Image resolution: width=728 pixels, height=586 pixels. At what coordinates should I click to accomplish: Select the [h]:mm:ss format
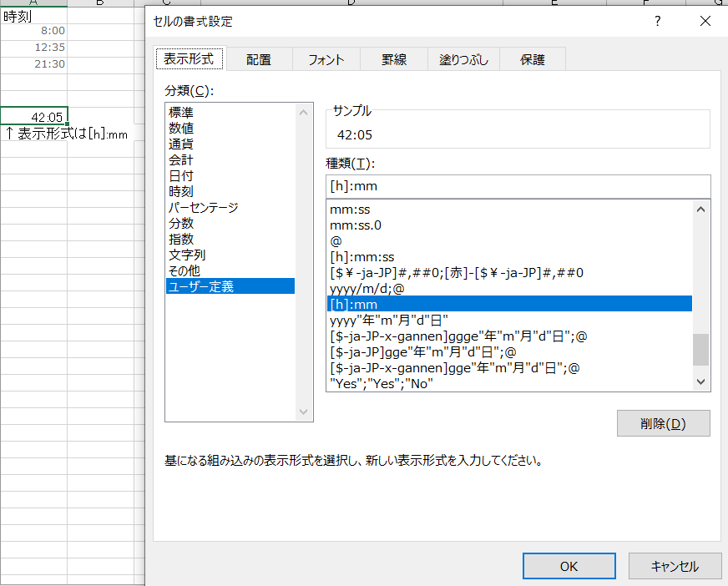509,257
